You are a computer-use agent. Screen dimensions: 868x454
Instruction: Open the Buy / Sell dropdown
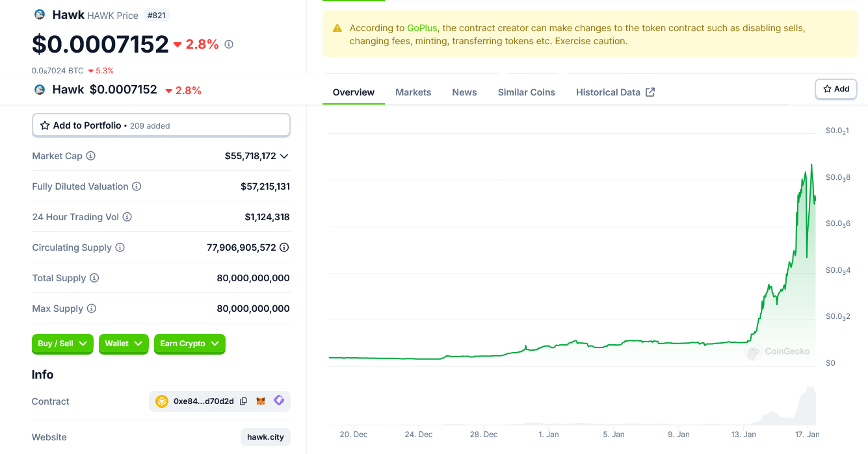click(x=62, y=344)
